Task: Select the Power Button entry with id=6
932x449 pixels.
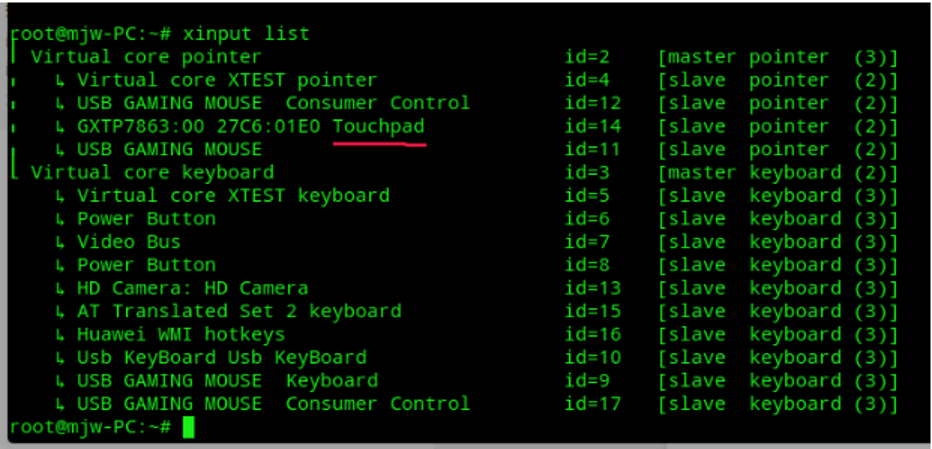Action: tap(146, 218)
